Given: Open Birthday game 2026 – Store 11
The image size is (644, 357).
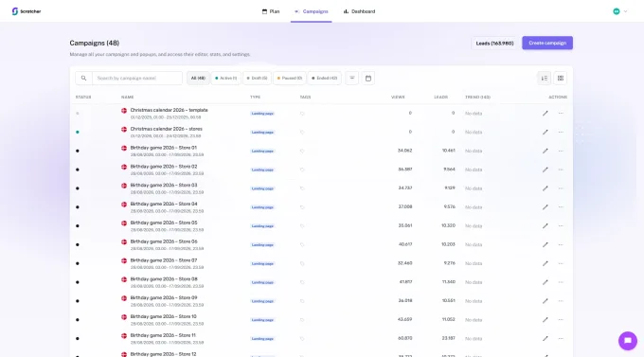Looking at the screenshot, I should point(163,335).
